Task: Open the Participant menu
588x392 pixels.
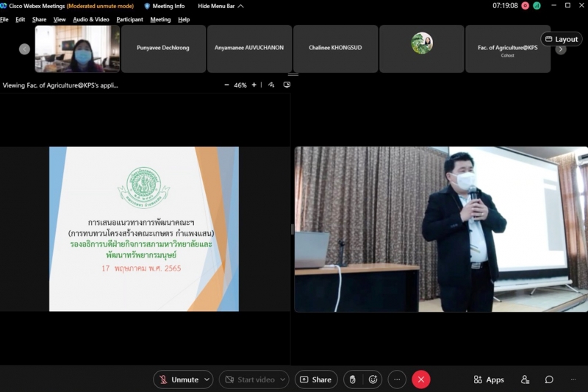Action: tap(129, 19)
